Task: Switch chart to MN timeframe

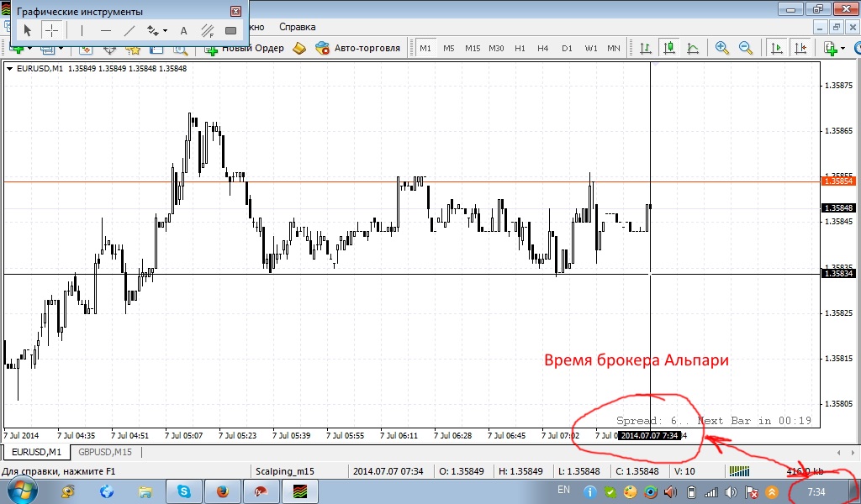Action: coord(613,48)
